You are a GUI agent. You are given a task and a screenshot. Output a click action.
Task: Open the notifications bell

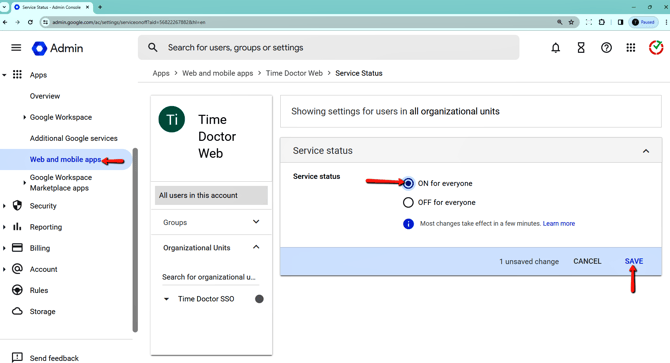tap(555, 48)
